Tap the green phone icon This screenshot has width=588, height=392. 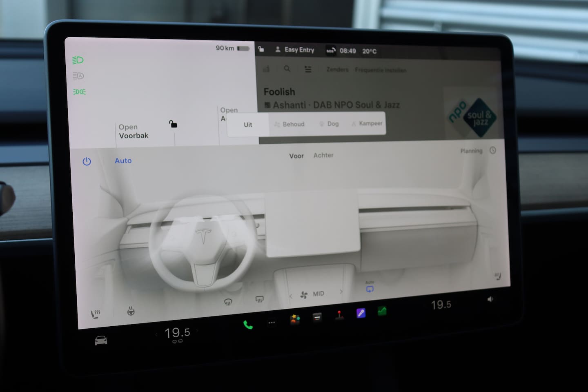pyautogui.click(x=248, y=325)
